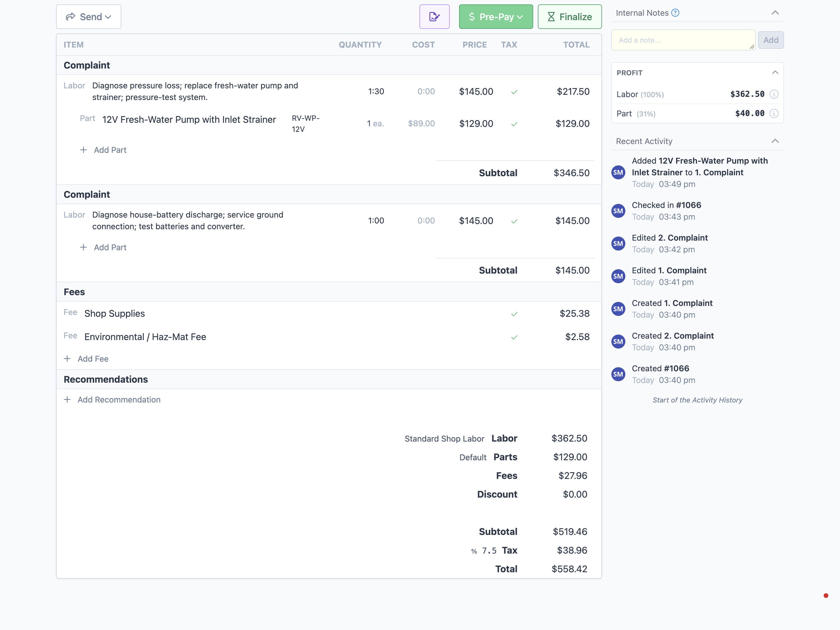The height and width of the screenshot is (630, 840).
Task: Click the RV-WP-12V part number
Action: (306, 123)
